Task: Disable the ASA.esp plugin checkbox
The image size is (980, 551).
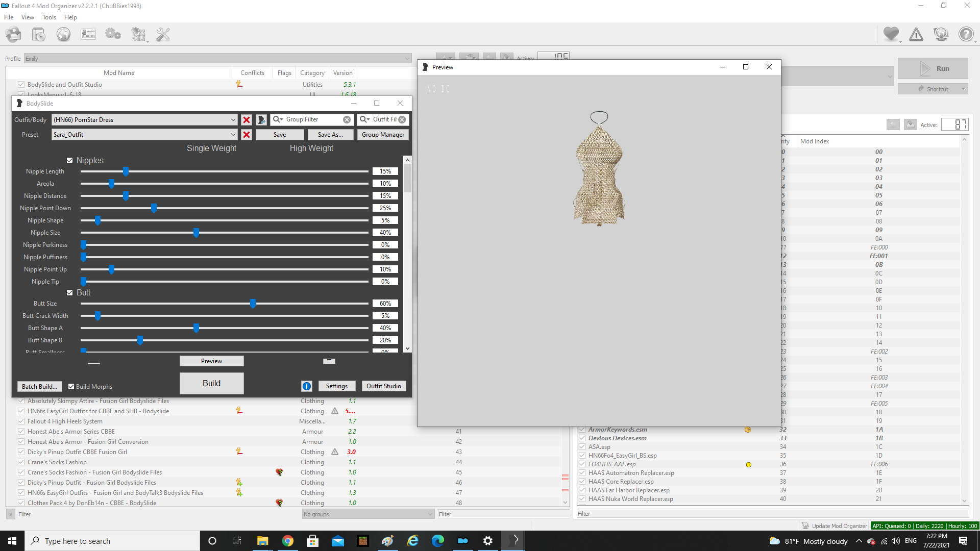Action: tap(582, 447)
